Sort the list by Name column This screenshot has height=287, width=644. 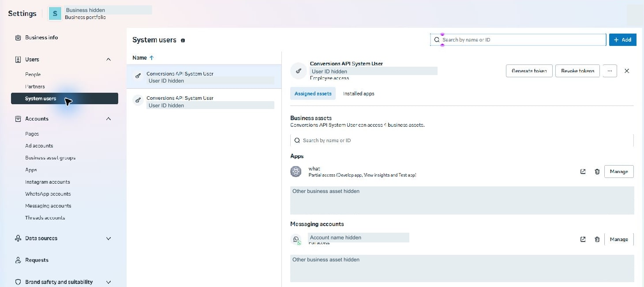143,58
